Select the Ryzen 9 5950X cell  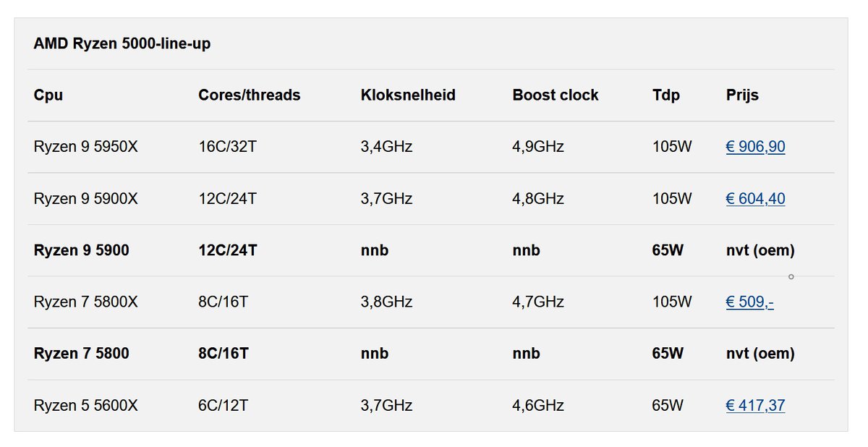pos(85,147)
